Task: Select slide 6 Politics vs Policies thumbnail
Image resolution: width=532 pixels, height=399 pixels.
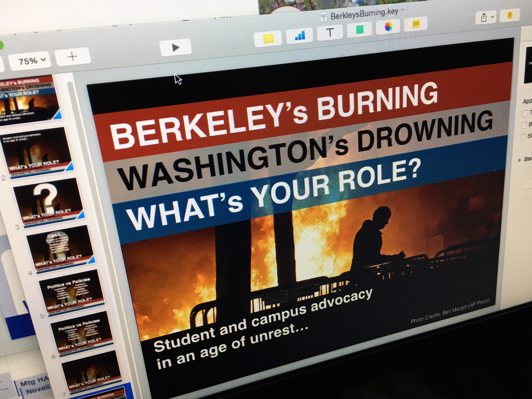Action: (82, 334)
